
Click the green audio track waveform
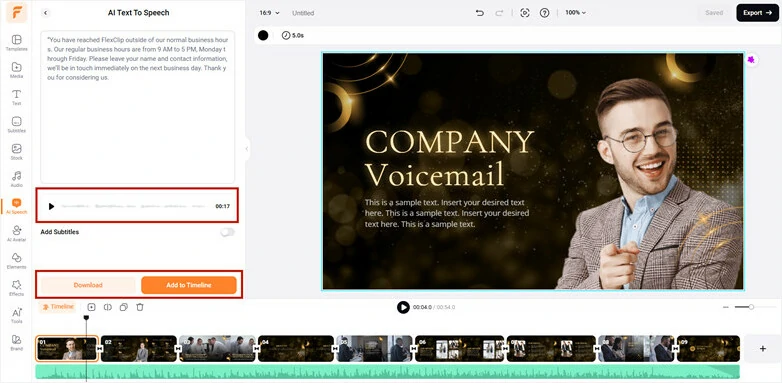point(388,372)
